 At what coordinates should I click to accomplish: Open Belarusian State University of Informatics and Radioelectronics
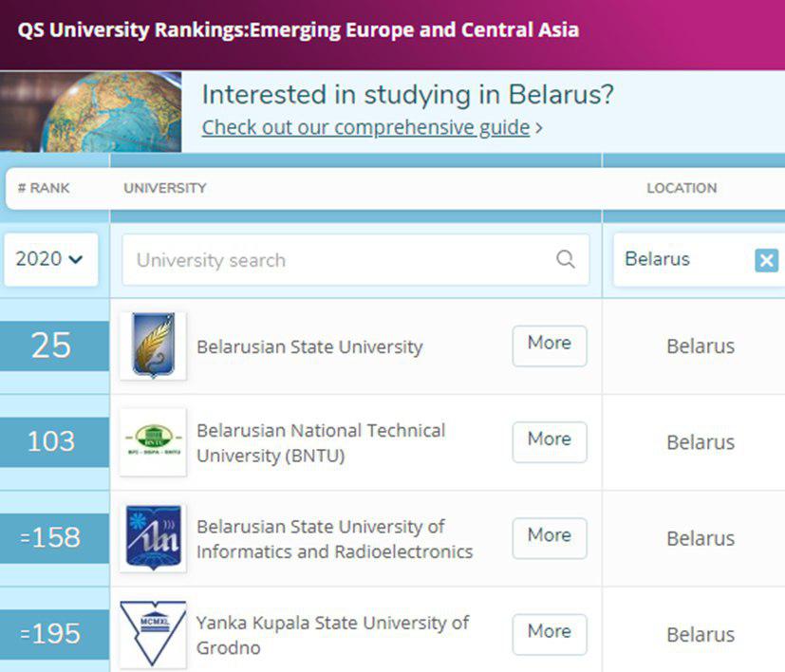click(x=335, y=539)
